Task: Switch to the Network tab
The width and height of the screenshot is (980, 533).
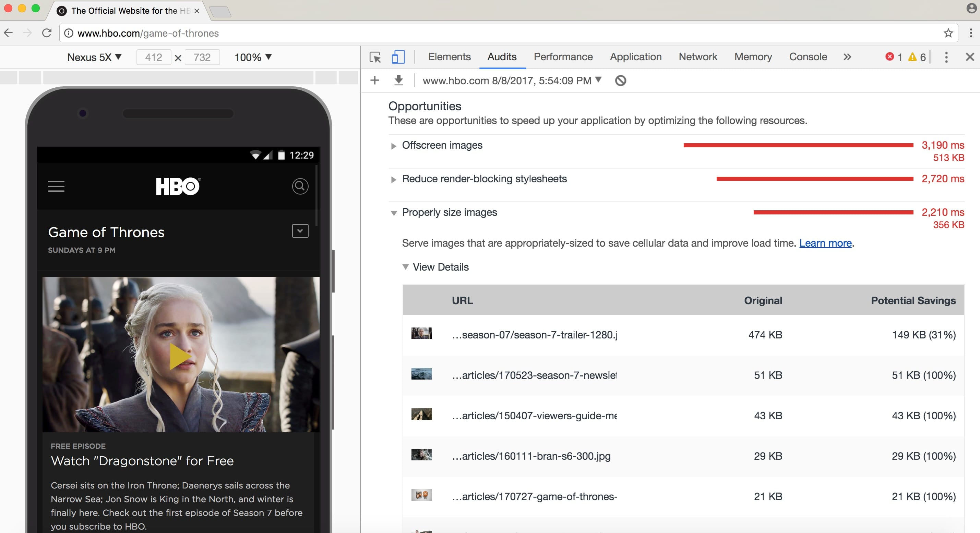Action: coord(697,57)
